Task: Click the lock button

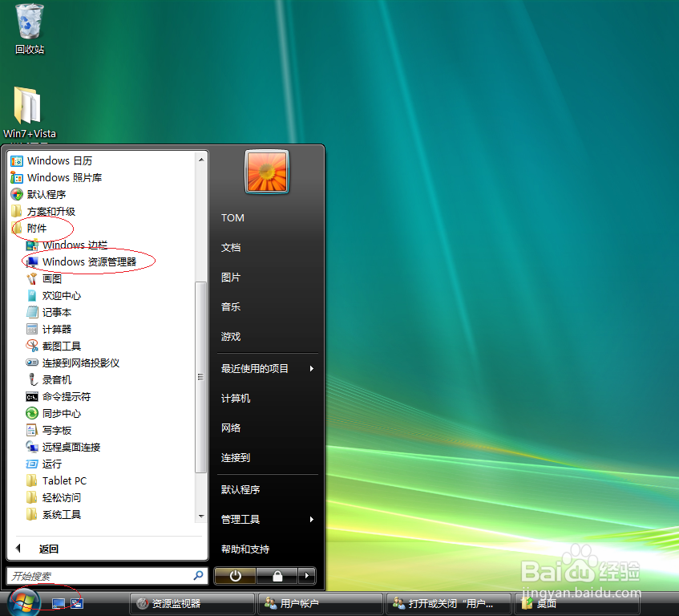Action: coord(277,576)
